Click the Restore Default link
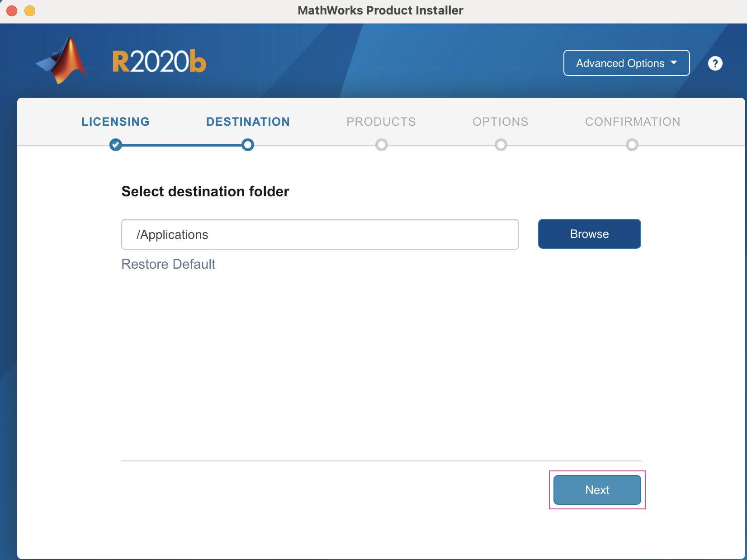 (x=168, y=264)
